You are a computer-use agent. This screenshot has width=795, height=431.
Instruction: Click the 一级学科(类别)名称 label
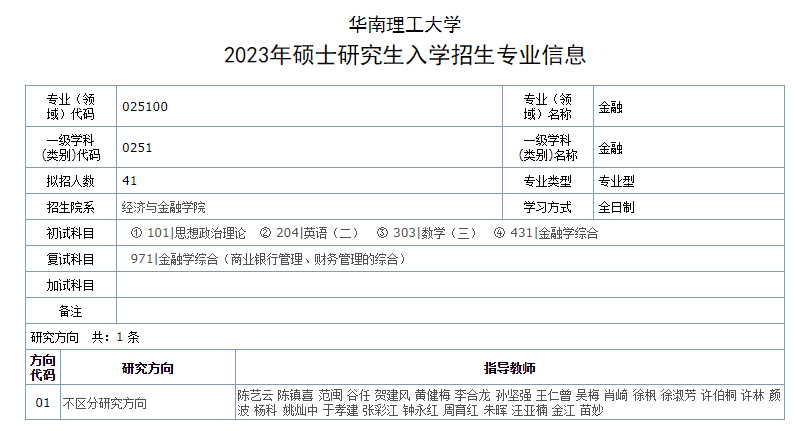pos(548,148)
